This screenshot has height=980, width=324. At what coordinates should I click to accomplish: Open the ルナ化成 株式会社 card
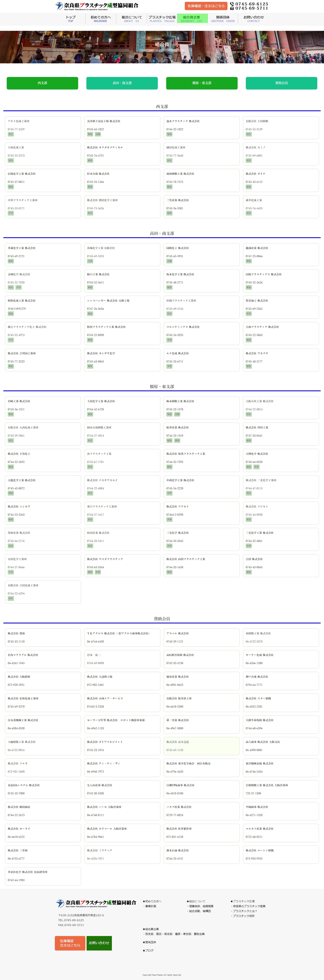(x=202, y=360)
